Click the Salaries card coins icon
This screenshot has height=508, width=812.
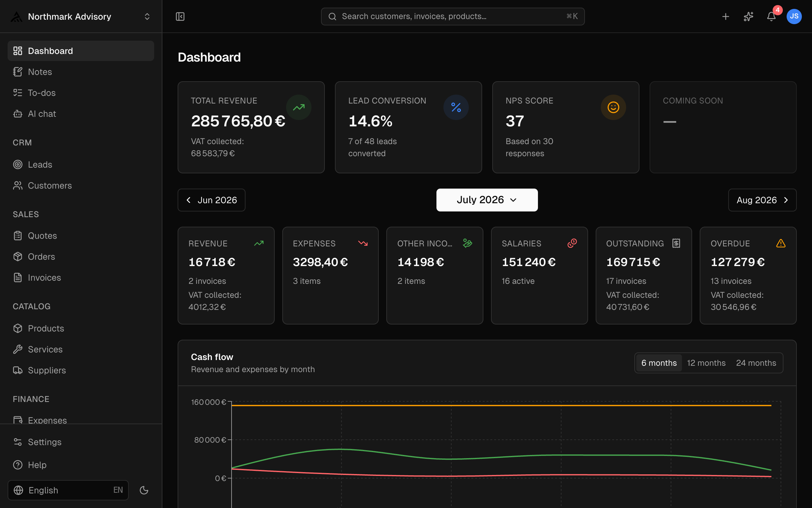(572, 243)
